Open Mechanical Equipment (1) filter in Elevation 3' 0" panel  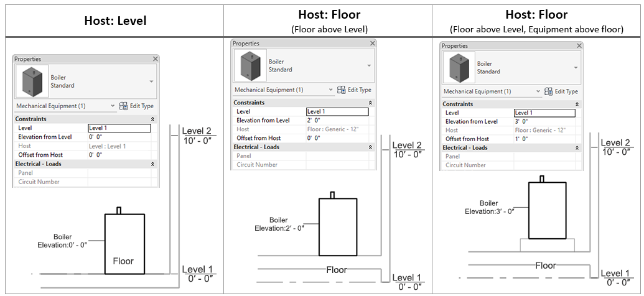point(491,91)
